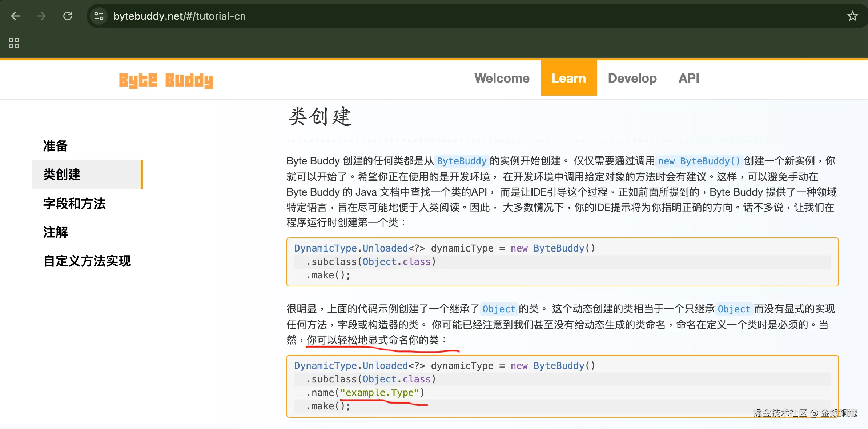Click the first DynamicType code block
Viewport: 868px width, 429px height.
[562, 262]
